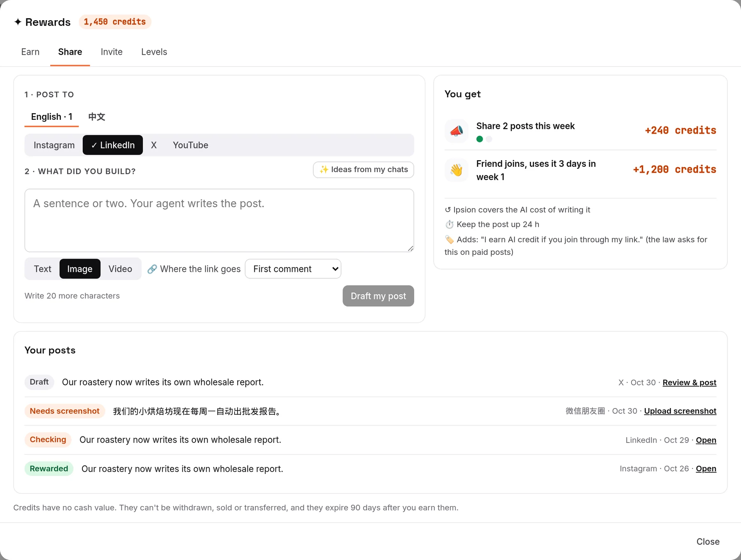Select X as the post platform
This screenshot has width=741, height=560.
pos(154,145)
